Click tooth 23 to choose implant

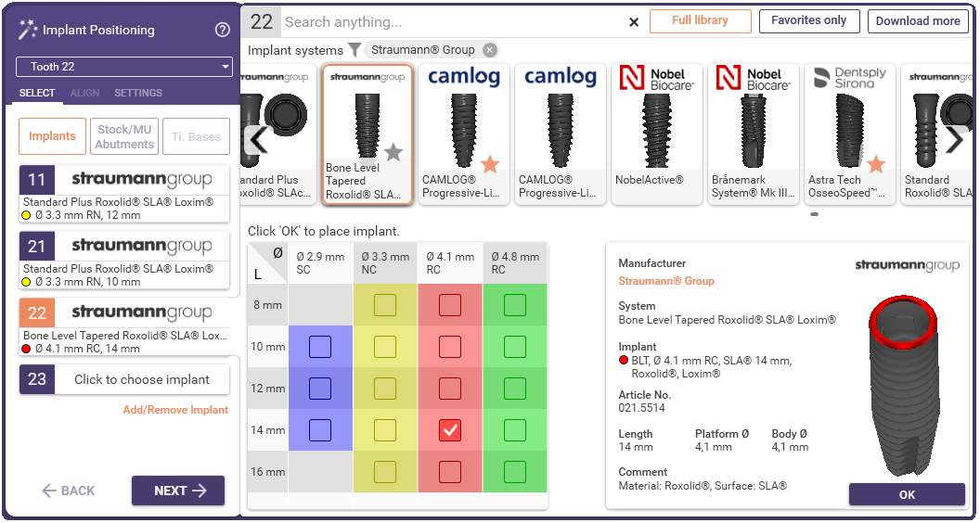(x=124, y=379)
